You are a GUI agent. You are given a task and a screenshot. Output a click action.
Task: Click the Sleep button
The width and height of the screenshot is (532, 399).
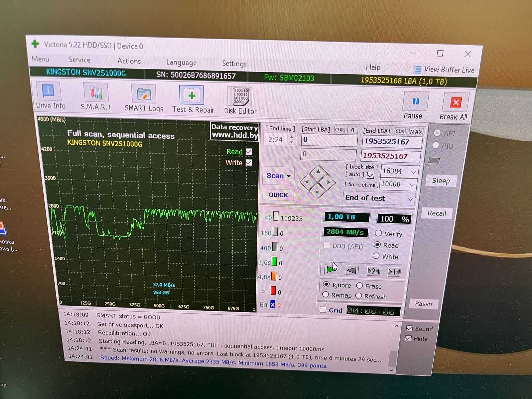coord(441,181)
